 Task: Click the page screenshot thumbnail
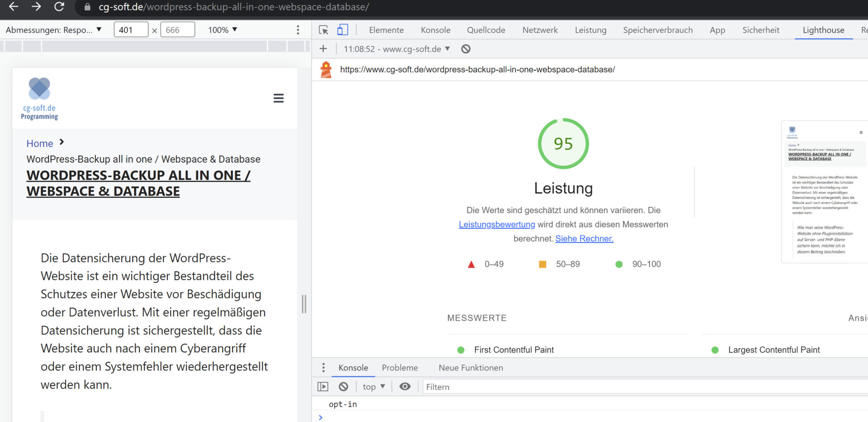coord(824,192)
